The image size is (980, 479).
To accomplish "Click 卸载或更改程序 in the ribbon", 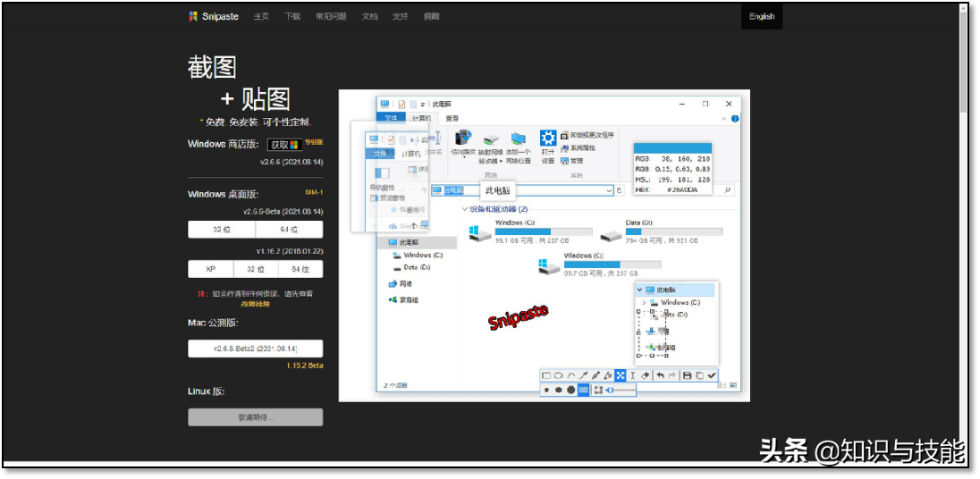I will (587, 135).
